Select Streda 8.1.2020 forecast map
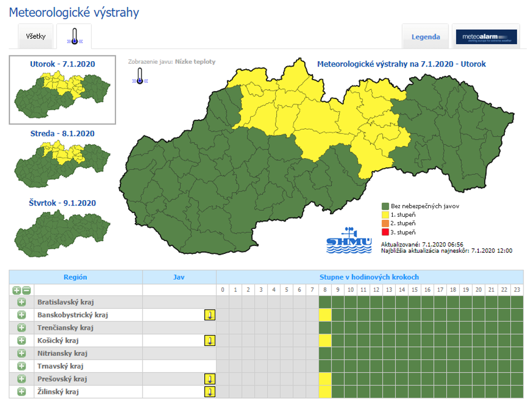 tap(62, 157)
